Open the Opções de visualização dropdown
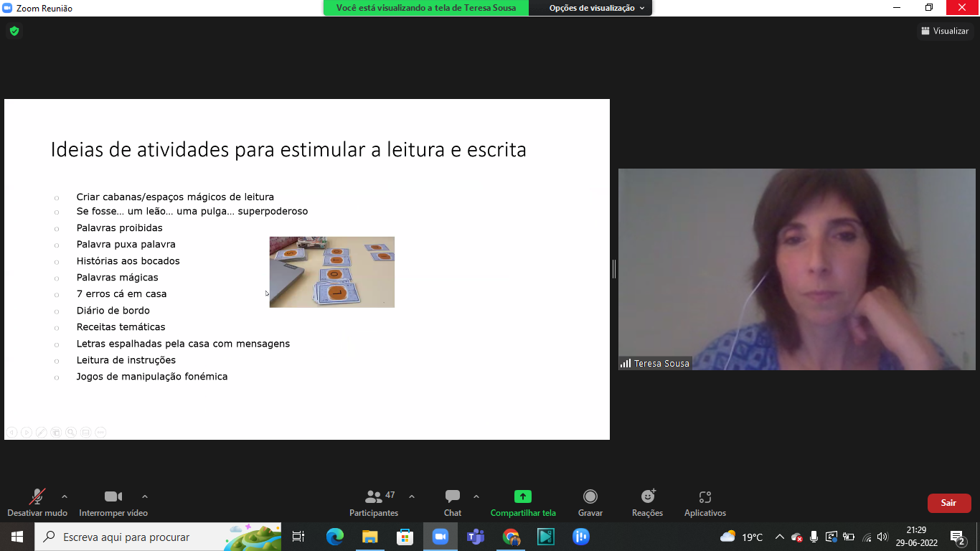 596,8
